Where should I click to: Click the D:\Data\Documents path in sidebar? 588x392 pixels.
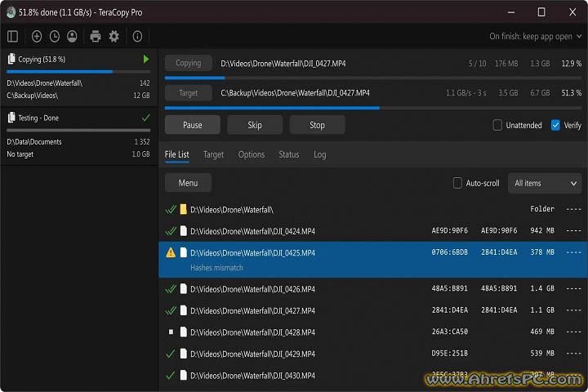pyautogui.click(x=34, y=142)
